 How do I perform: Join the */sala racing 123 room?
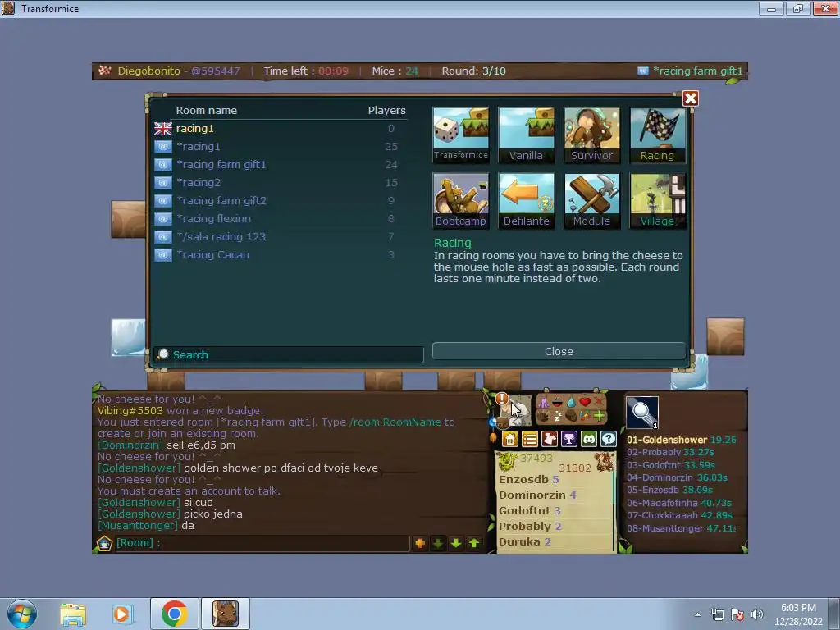click(x=281, y=237)
